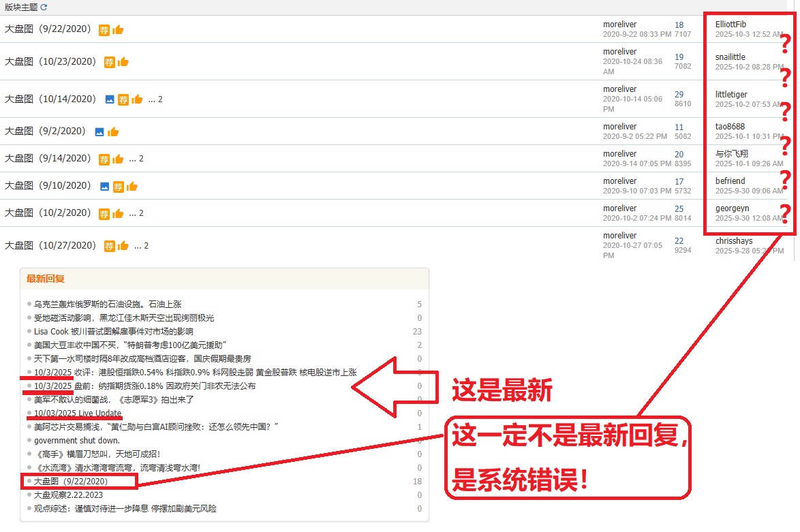Viewport: 800px width, 532px height.
Task: Go to page 2 of 大盘图（10/14/2020）
Action: (x=160, y=99)
